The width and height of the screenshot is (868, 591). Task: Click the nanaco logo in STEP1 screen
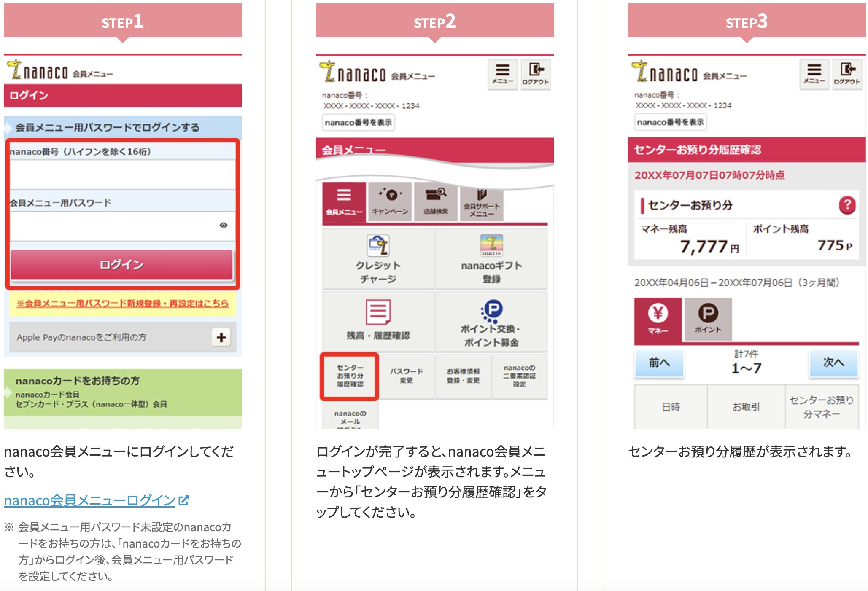tap(37, 71)
